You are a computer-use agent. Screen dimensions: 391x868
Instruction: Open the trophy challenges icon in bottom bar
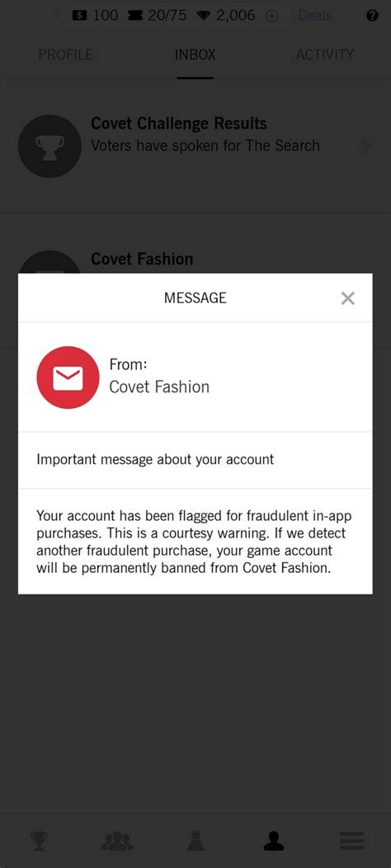(39, 841)
